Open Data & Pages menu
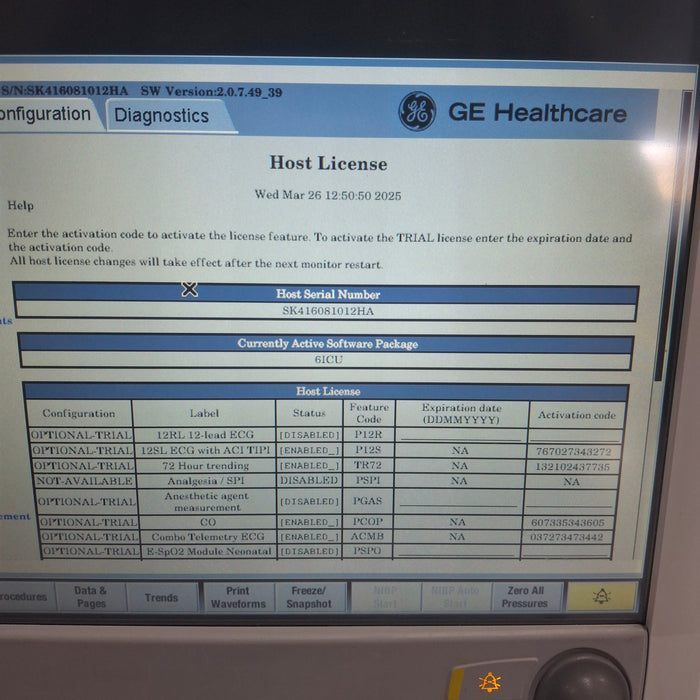Viewport: 700px width, 700px height. click(x=91, y=597)
